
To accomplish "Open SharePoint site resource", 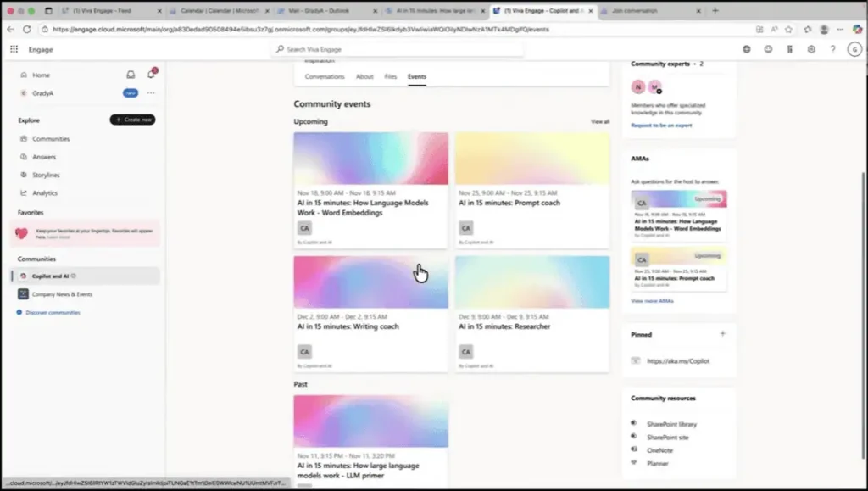I will [x=668, y=438].
